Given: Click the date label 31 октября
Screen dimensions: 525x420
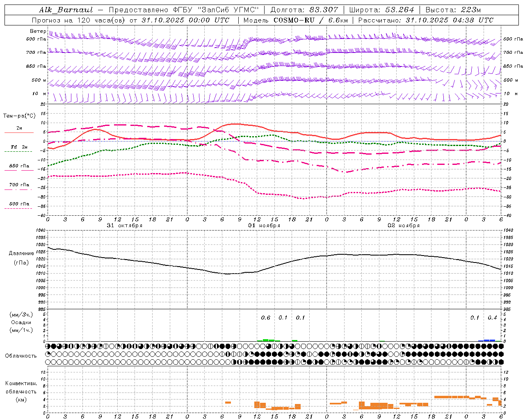Looking at the screenshot, I should tap(125, 226).
